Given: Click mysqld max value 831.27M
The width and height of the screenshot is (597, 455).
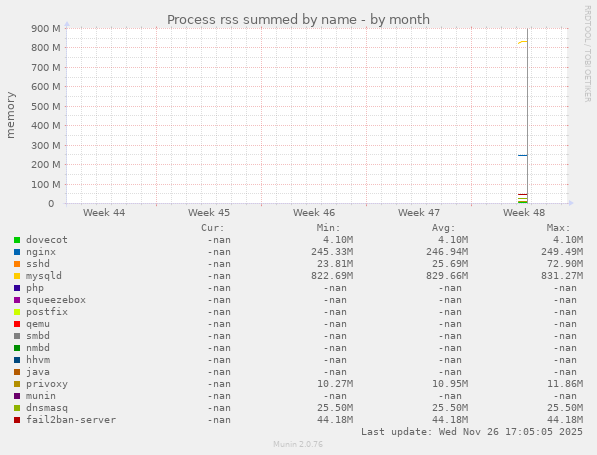Looking at the screenshot, I should pyautogui.click(x=562, y=276).
